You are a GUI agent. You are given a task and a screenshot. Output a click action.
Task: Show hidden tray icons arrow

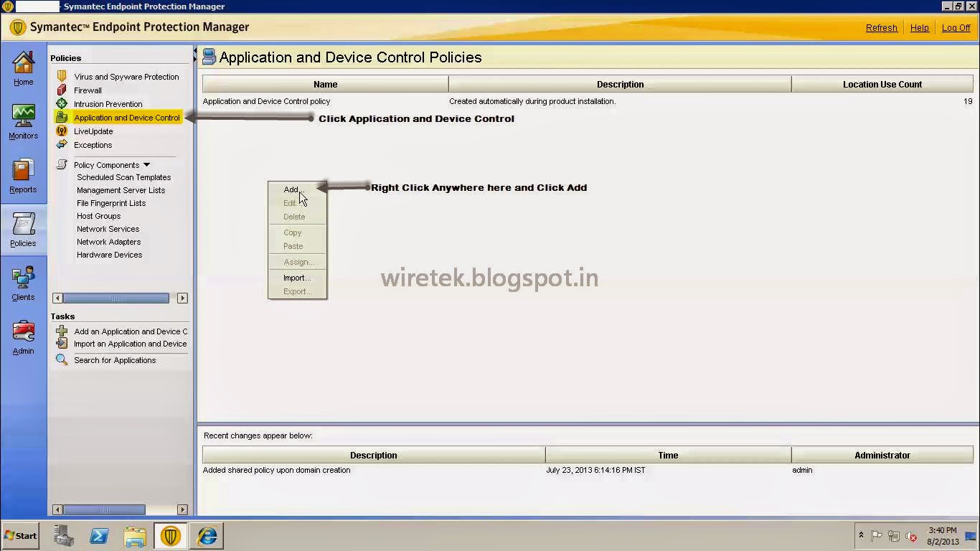861,536
